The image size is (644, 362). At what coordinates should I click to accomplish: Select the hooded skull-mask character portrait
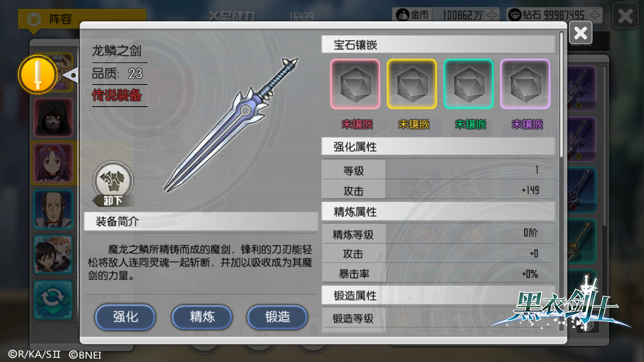click(53, 118)
